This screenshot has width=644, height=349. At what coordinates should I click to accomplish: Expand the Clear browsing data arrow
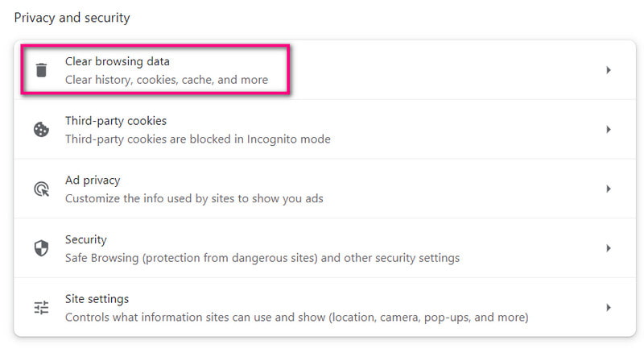(609, 70)
